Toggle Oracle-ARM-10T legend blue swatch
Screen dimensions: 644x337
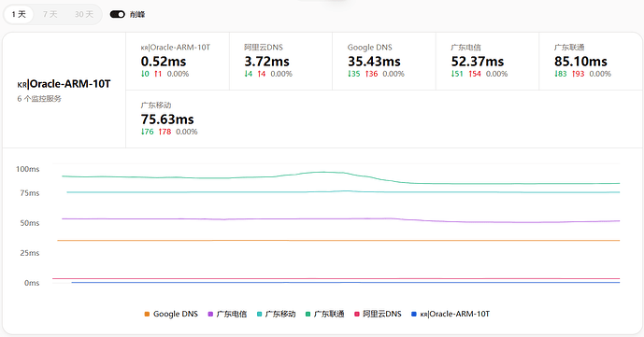413,314
